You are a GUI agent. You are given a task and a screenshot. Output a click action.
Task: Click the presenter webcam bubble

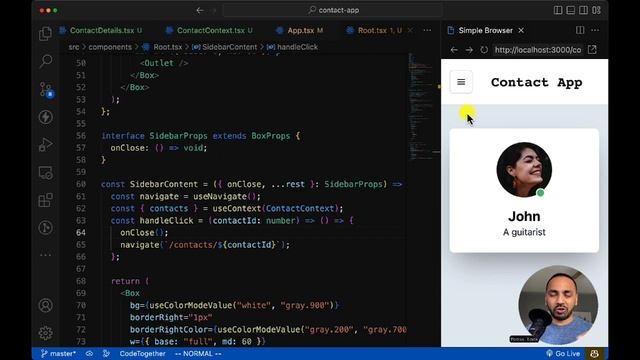click(x=558, y=305)
